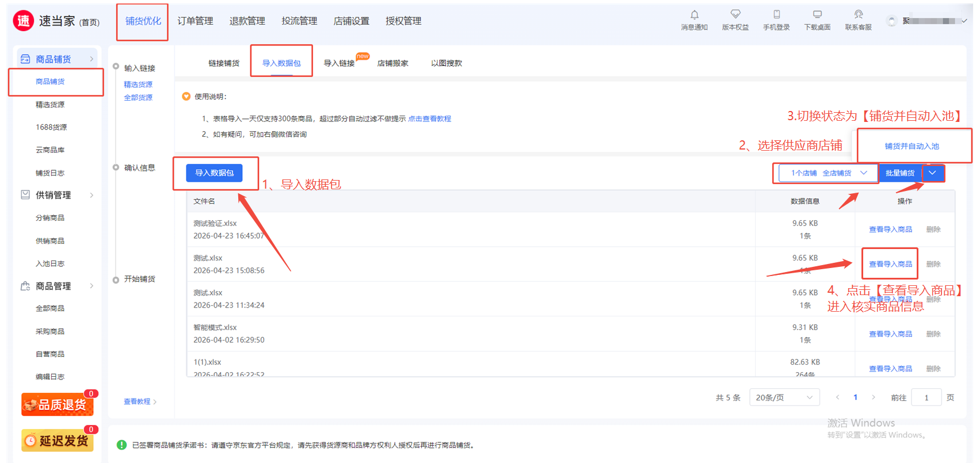Click the 点击查看教程 link
This screenshot has width=980, height=463.
point(429,119)
